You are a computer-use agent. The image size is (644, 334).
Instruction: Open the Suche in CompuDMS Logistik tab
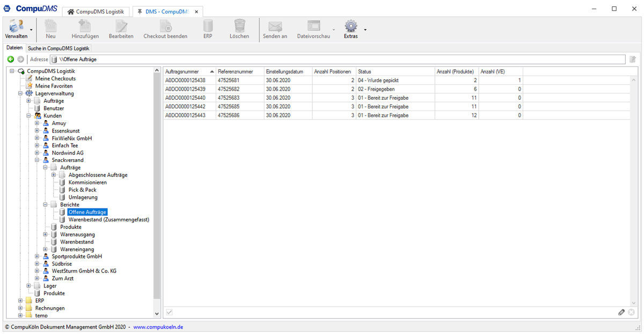click(58, 48)
